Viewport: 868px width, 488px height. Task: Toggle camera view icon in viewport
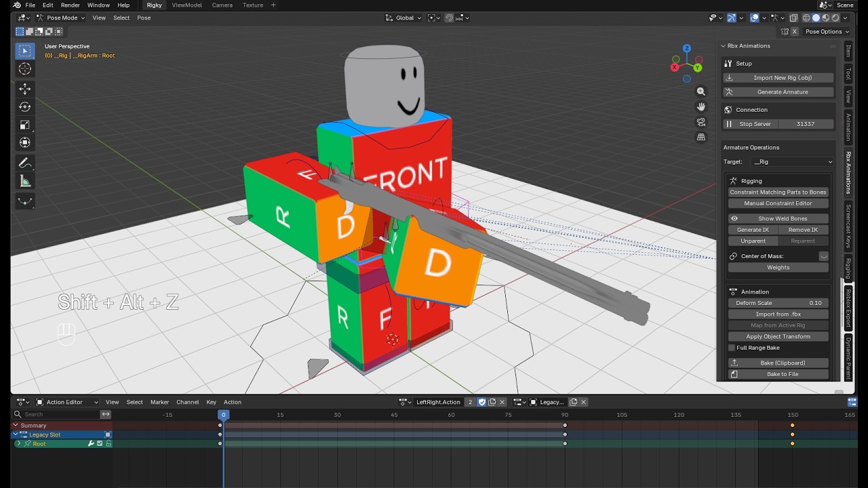701,122
